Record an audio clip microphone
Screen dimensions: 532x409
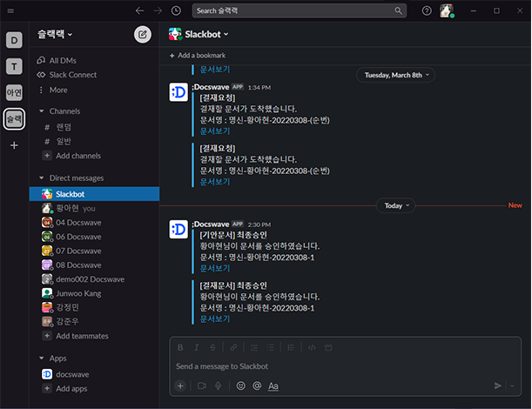coord(219,386)
